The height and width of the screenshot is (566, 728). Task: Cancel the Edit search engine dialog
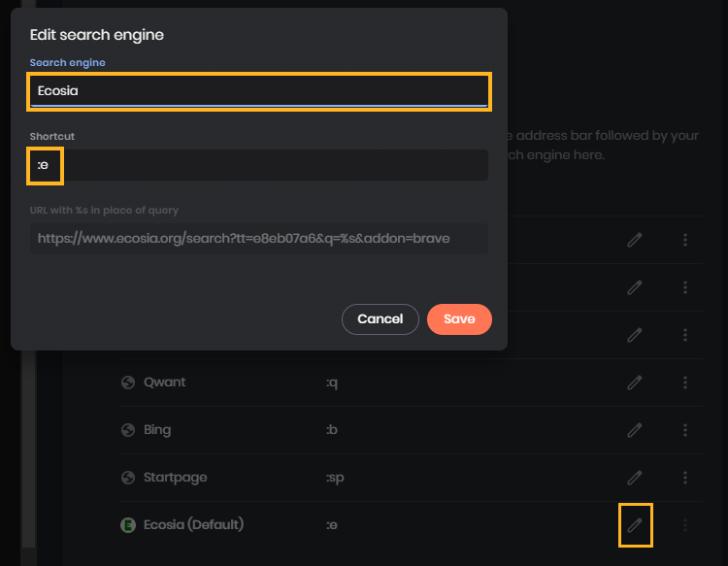381,319
